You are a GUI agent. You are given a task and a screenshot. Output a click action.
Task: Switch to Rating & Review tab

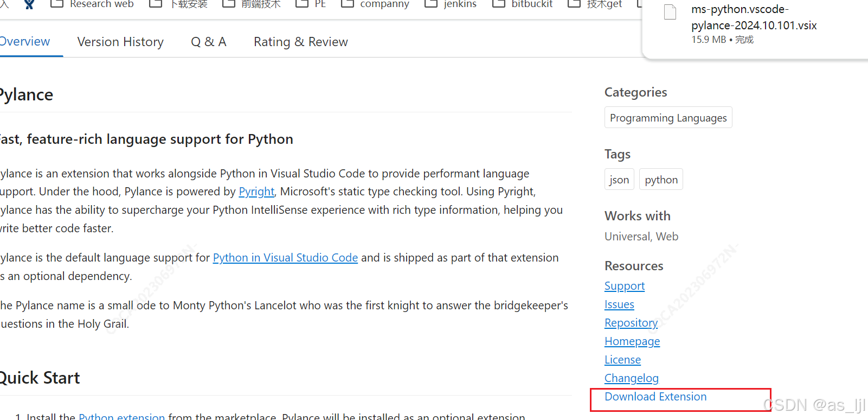(x=301, y=42)
